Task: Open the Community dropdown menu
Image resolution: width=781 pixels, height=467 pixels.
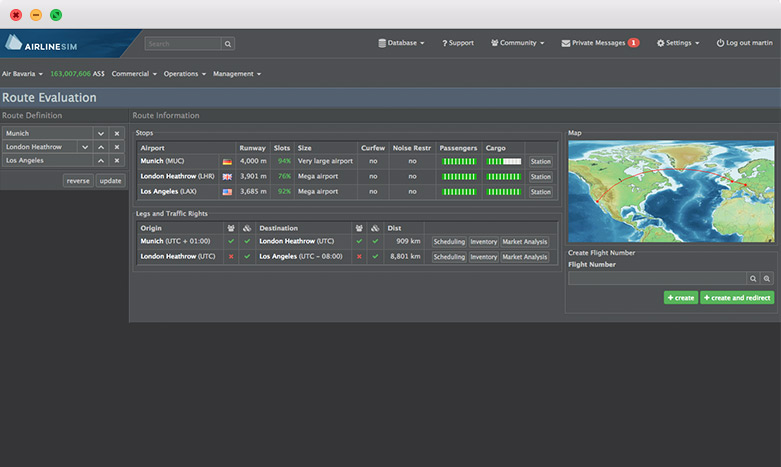Action: (518, 43)
